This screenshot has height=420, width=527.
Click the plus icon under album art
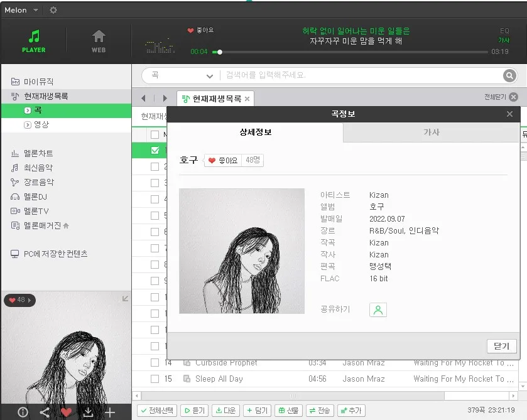(x=110, y=412)
